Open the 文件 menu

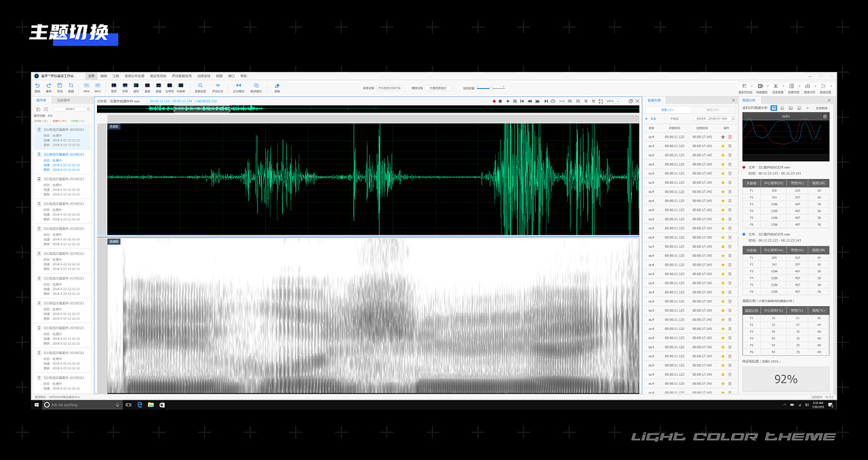(x=91, y=76)
